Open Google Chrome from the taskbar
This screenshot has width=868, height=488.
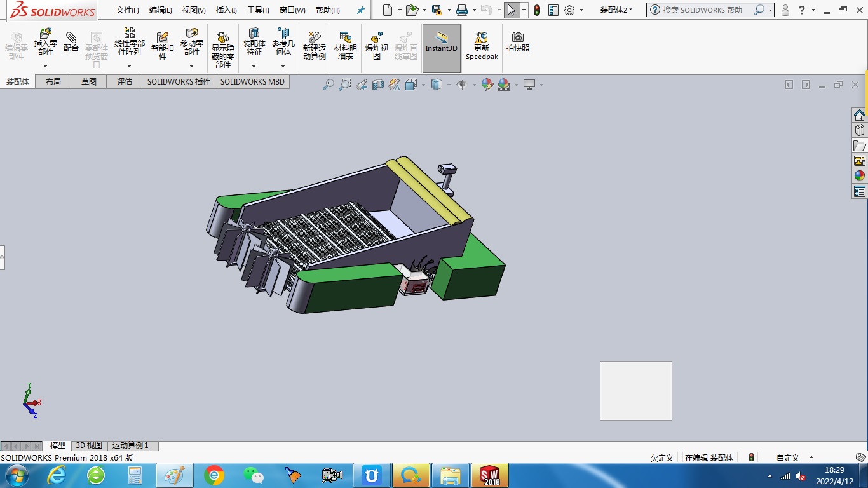(x=214, y=475)
